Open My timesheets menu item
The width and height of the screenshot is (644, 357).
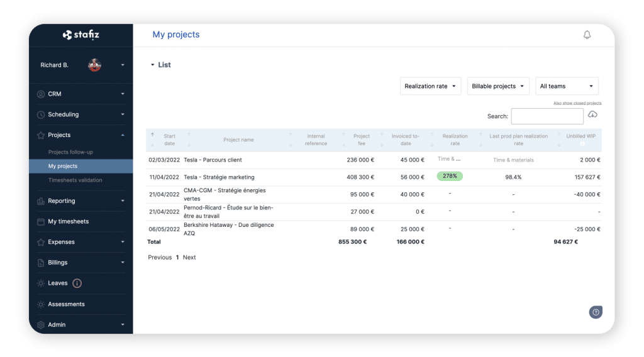tap(68, 222)
